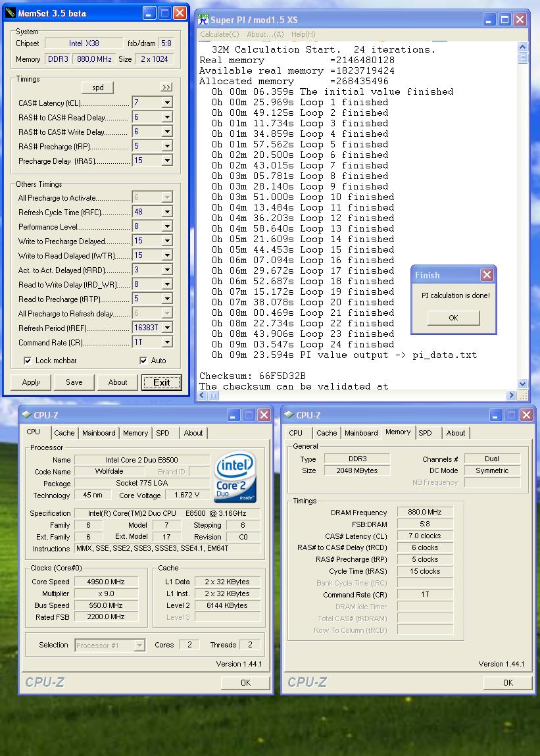Open the Read to Write Delay dropdown
This screenshot has height=756, width=540.
point(167,284)
